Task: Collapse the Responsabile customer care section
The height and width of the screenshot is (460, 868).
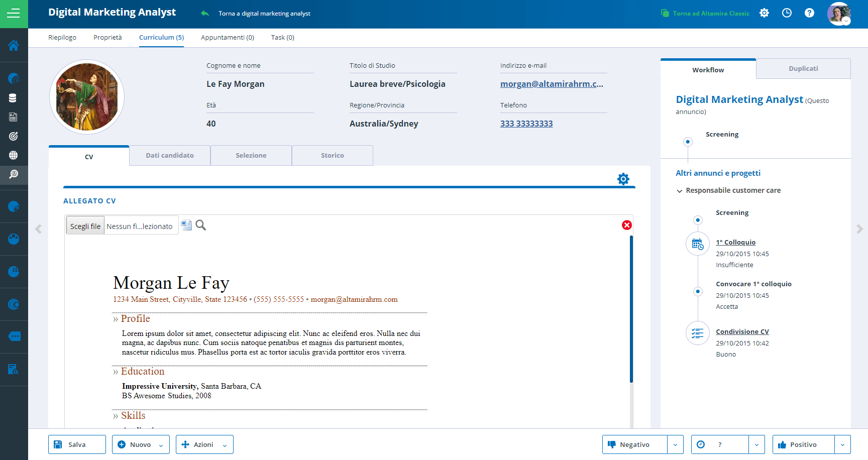Action: click(680, 191)
